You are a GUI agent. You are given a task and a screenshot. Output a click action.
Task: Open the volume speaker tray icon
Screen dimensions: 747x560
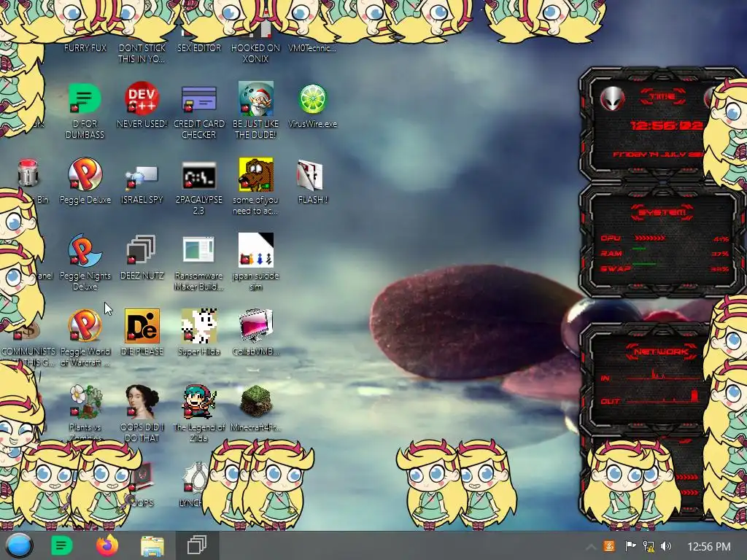666,546
